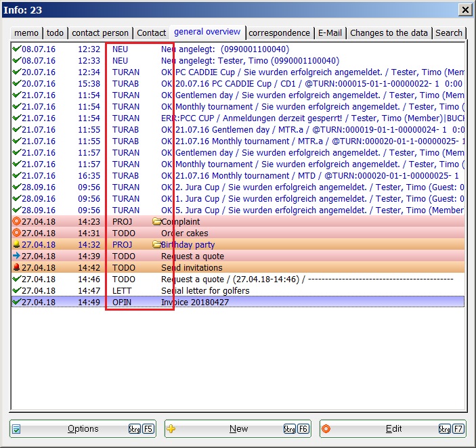
Task: Click the New button
Action: point(238,429)
